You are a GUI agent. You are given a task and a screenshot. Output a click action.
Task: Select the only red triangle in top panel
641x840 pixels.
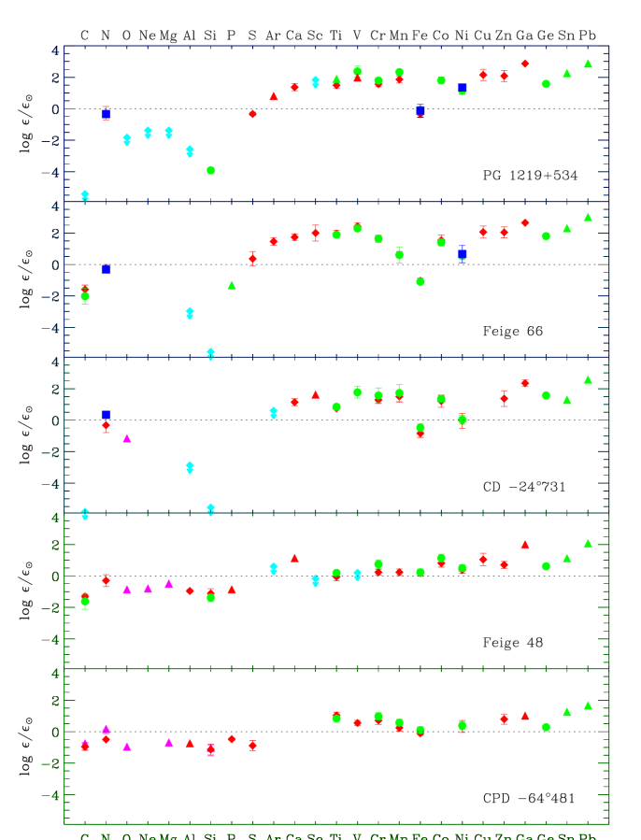pyautogui.click(x=274, y=96)
